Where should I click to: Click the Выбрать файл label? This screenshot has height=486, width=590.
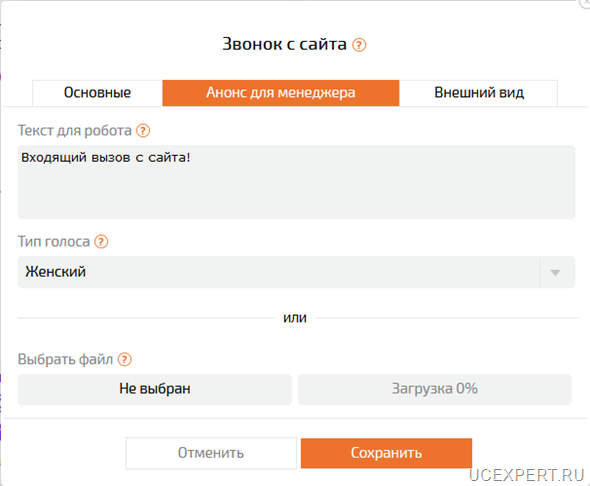(65, 360)
